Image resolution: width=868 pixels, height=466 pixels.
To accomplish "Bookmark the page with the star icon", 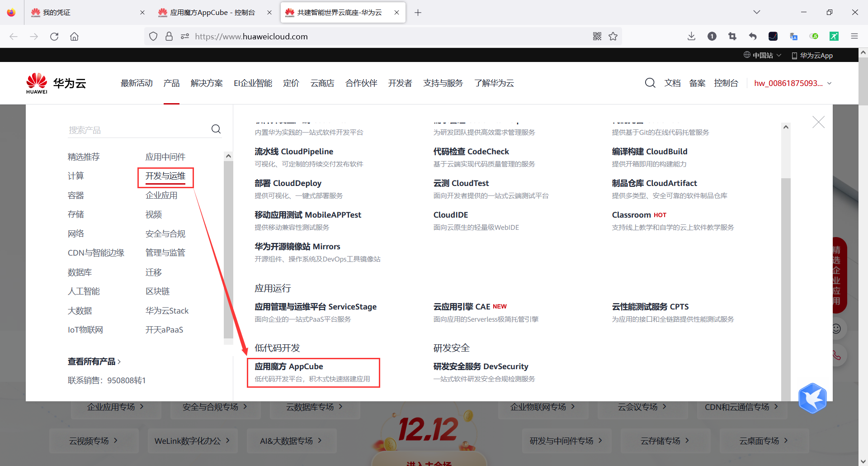I will tap(613, 36).
